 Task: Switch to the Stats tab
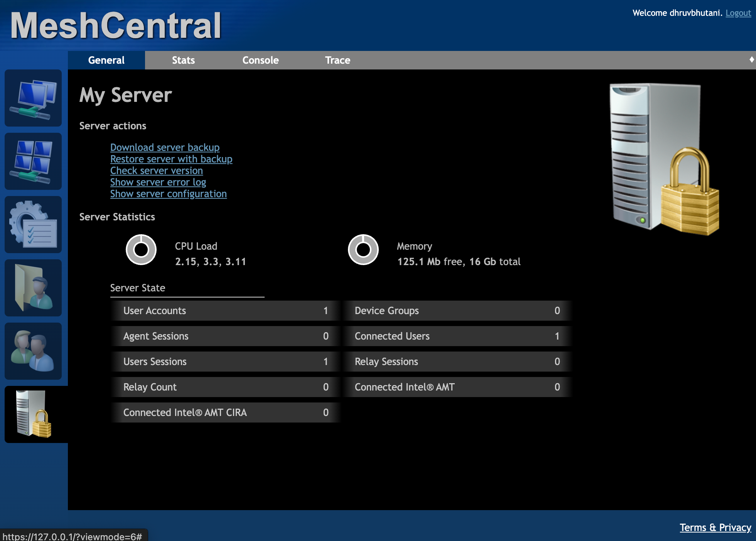coord(184,60)
